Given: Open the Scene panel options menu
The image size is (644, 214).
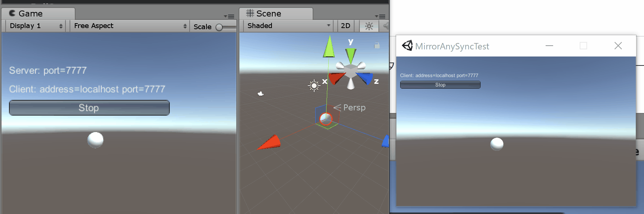Looking at the screenshot, I should [x=380, y=16].
